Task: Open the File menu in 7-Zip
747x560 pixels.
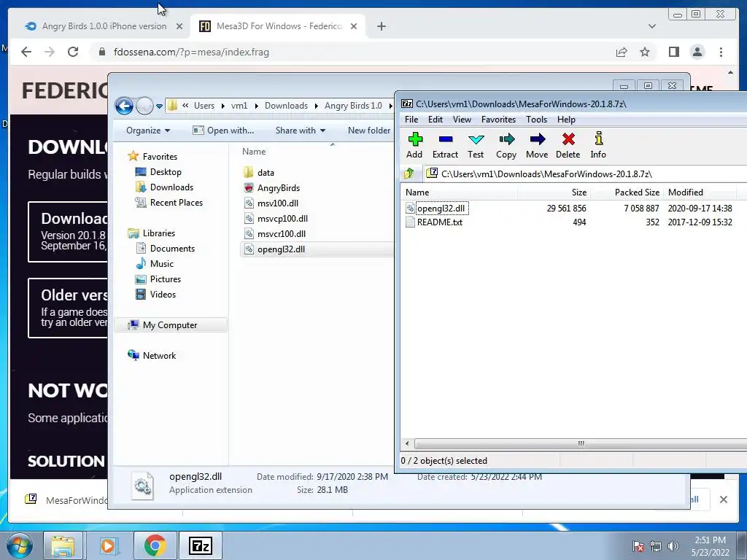Action: [x=411, y=120]
